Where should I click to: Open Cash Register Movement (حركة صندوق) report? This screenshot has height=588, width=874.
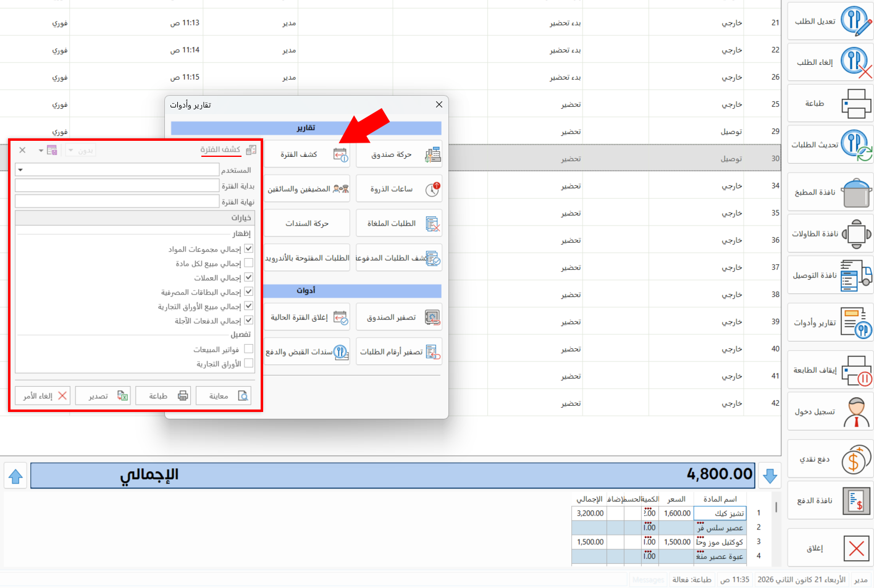coord(399,154)
